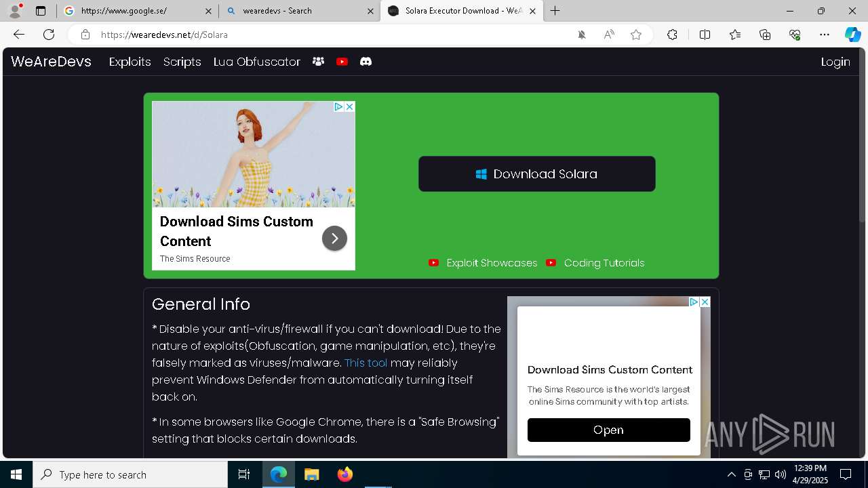Screen dimensions: 868x488
Task: Click the taskbar search box
Action: pos(130,474)
